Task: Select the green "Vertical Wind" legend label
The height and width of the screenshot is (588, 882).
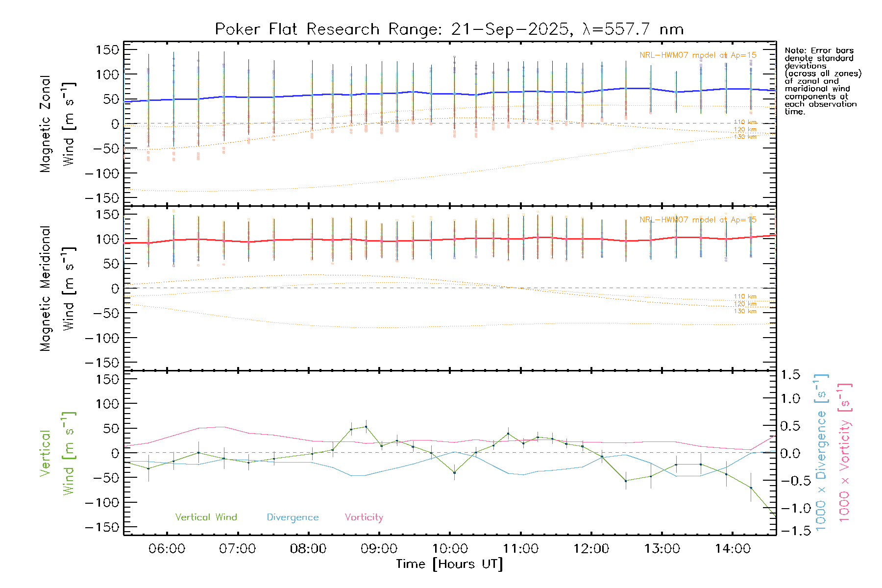Action: click(x=206, y=517)
